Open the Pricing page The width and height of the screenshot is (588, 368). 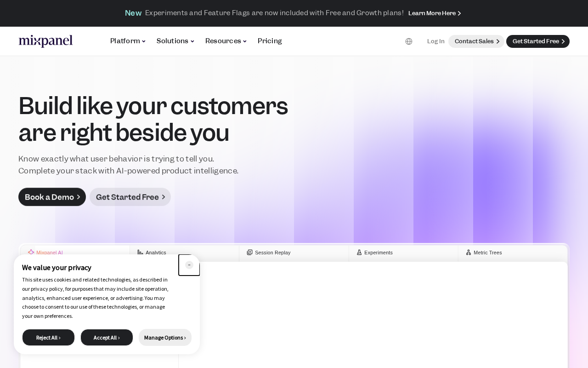click(x=270, y=41)
